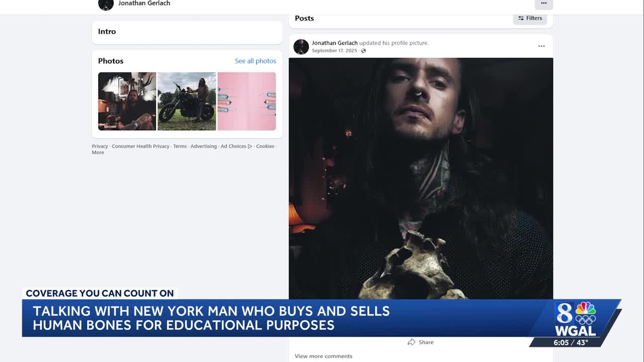
Task: Open the post's three-dot menu
Action: tap(541, 46)
